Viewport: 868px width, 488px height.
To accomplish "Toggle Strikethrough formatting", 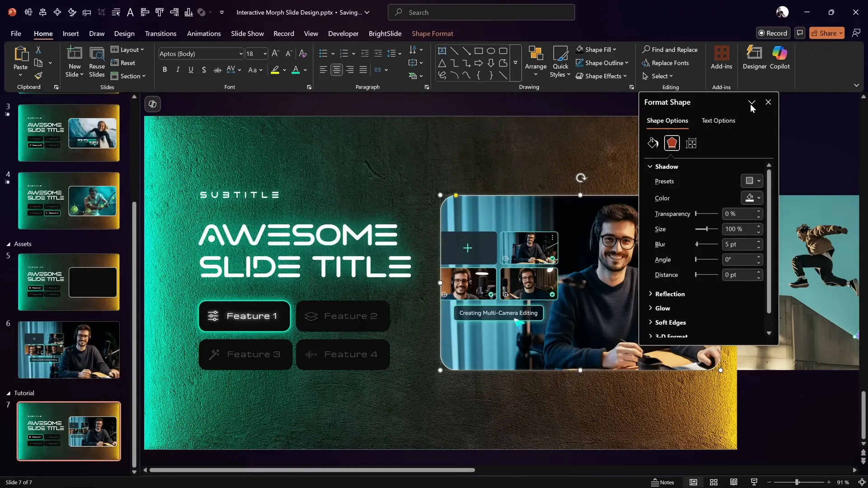I will click(217, 70).
